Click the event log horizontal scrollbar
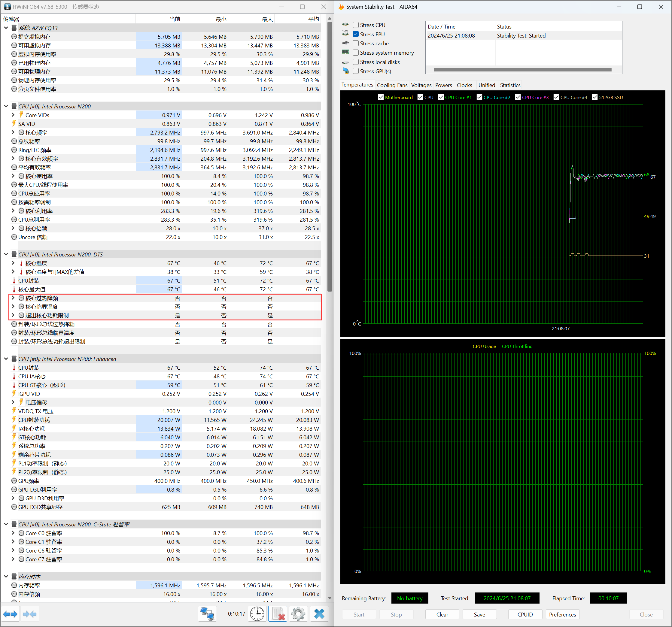 (522, 70)
